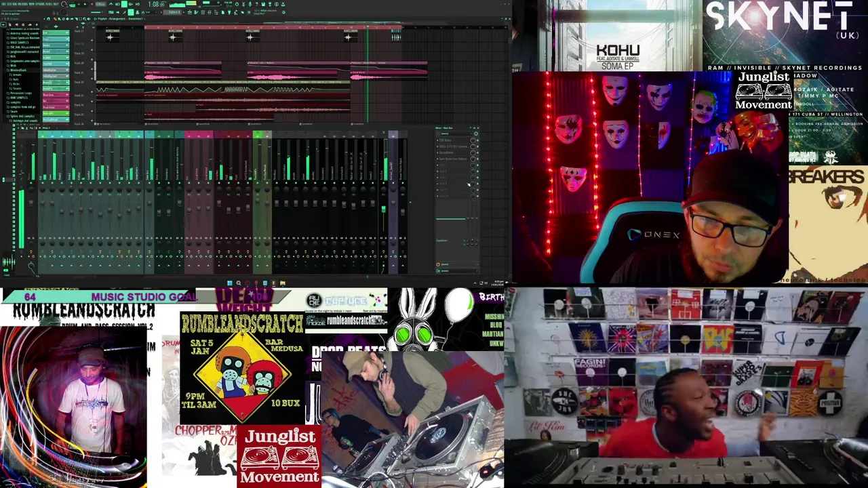
Task: Click the View Browser toolbar icon
Action: [x=216, y=12]
